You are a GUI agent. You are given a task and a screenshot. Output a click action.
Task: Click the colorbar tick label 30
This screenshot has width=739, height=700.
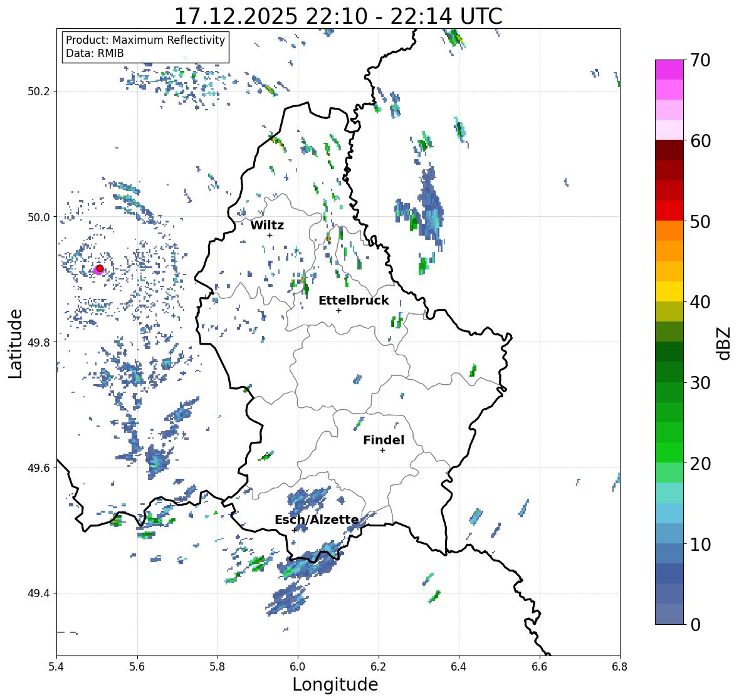[700, 382]
